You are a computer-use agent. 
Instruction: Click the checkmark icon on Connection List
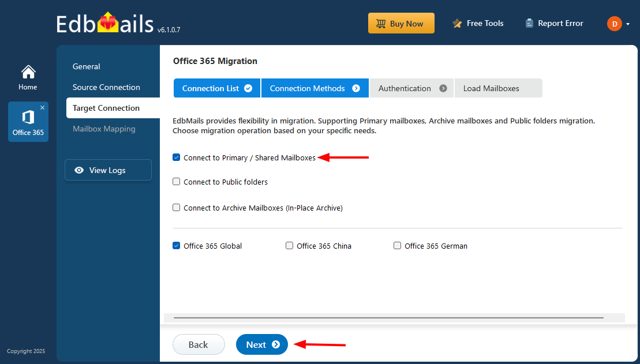[x=248, y=88]
